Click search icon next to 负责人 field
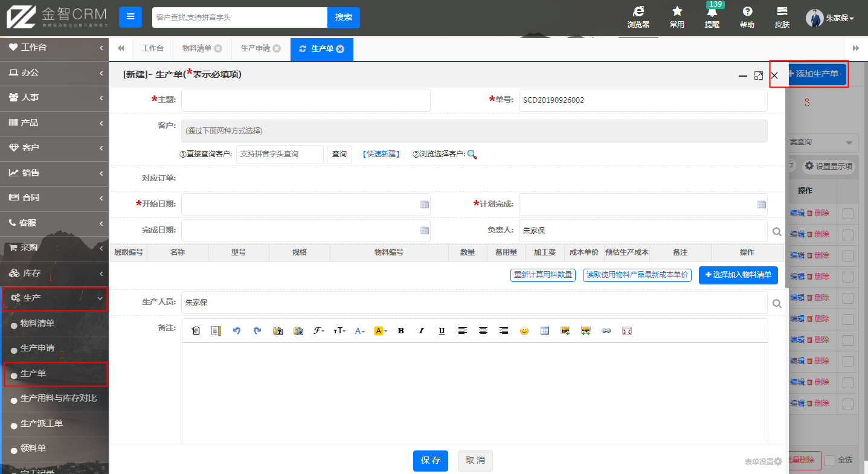This screenshot has height=474, width=868. pos(777,231)
